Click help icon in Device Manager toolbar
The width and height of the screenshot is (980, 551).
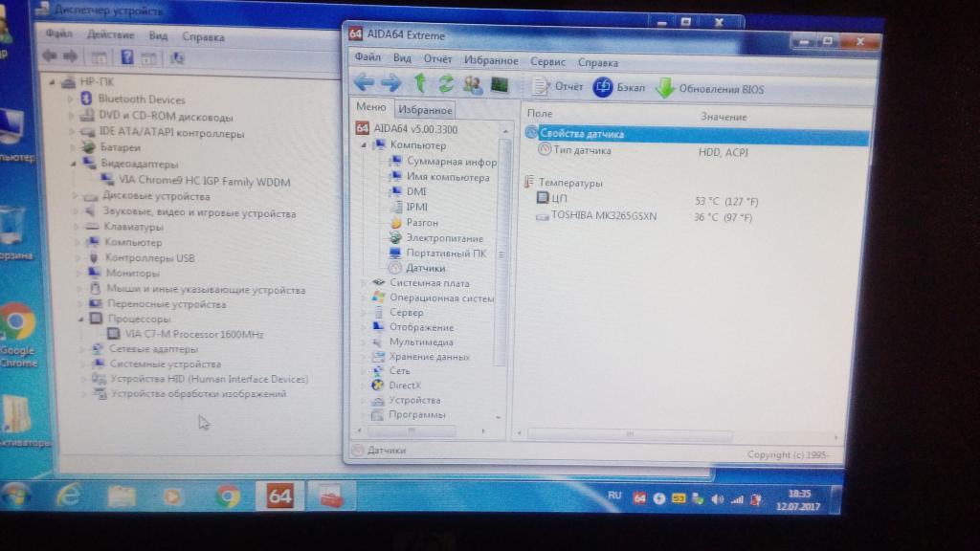127,57
